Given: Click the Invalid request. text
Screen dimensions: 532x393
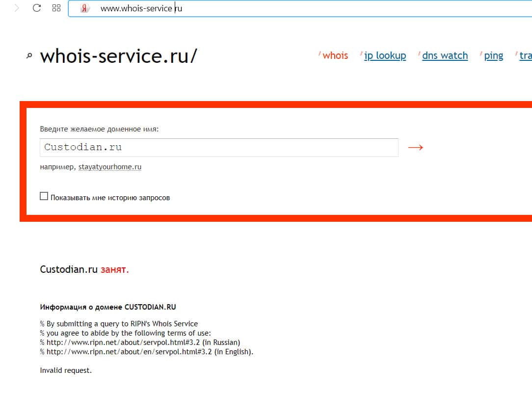Looking at the screenshot, I should click(x=66, y=370).
